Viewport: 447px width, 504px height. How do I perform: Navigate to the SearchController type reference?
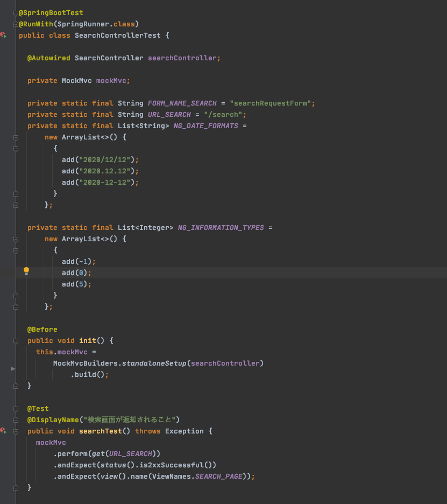click(x=109, y=58)
